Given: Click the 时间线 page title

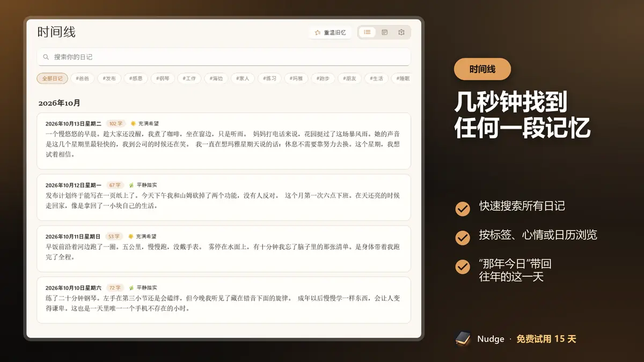Looking at the screenshot, I should 56,32.
